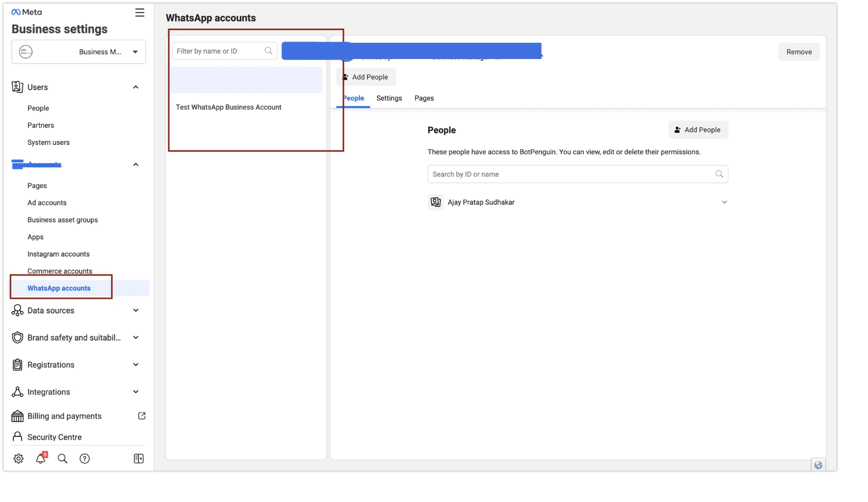Open Apps under Accounts
This screenshot has width=868, height=502.
tap(35, 237)
